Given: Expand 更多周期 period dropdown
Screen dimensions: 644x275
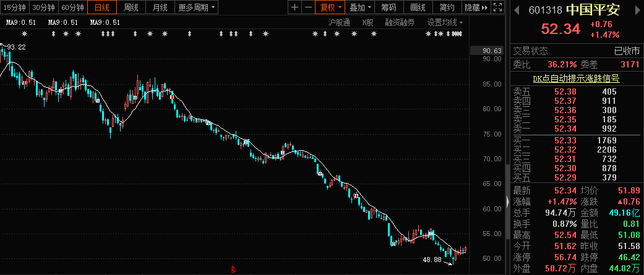Looking at the screenshot, I should (196, 7).
